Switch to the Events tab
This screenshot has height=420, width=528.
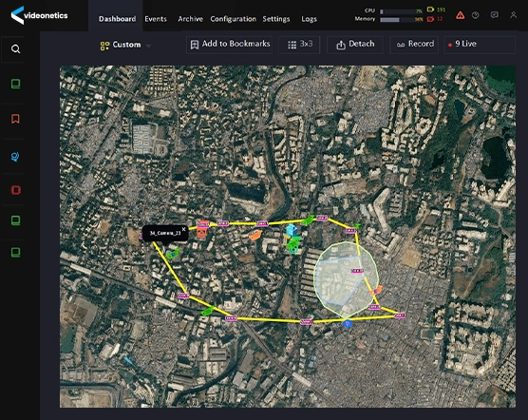[156, 19]
